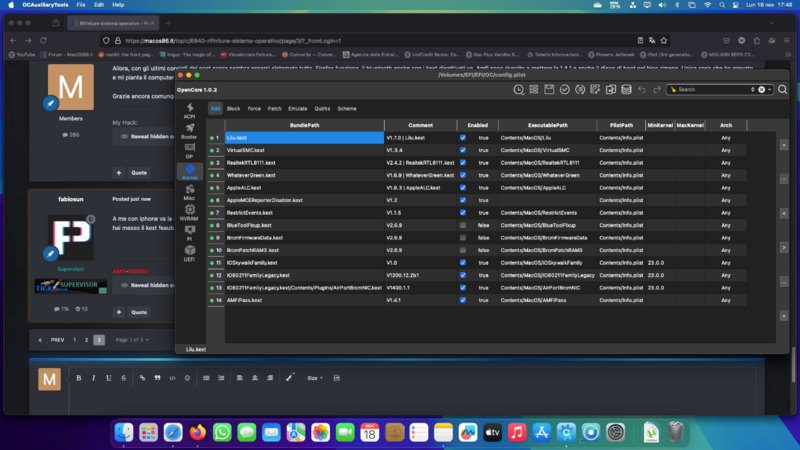The width and height of the screenshot is (800, 450).
Task: Click the list view toolbar icon
Action: 534,90
